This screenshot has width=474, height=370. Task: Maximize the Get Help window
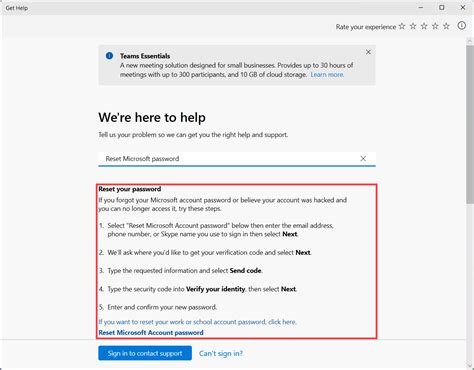tap(442, 7)
